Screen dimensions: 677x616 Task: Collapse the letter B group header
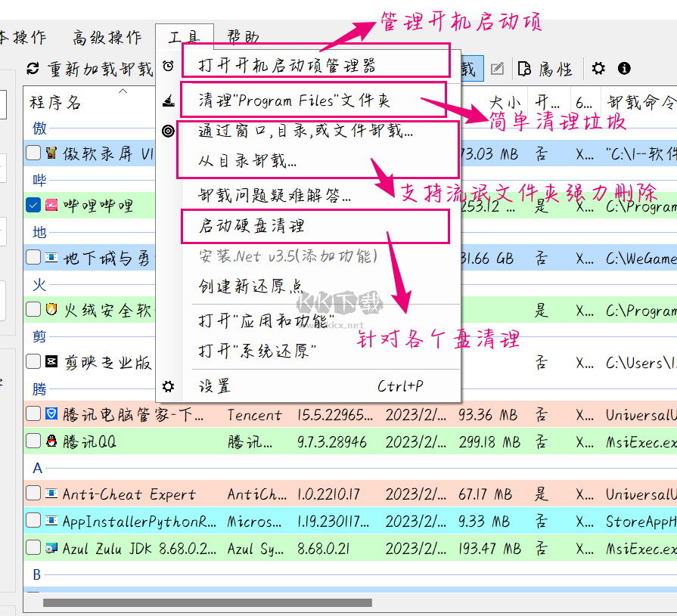click(37, 574)
